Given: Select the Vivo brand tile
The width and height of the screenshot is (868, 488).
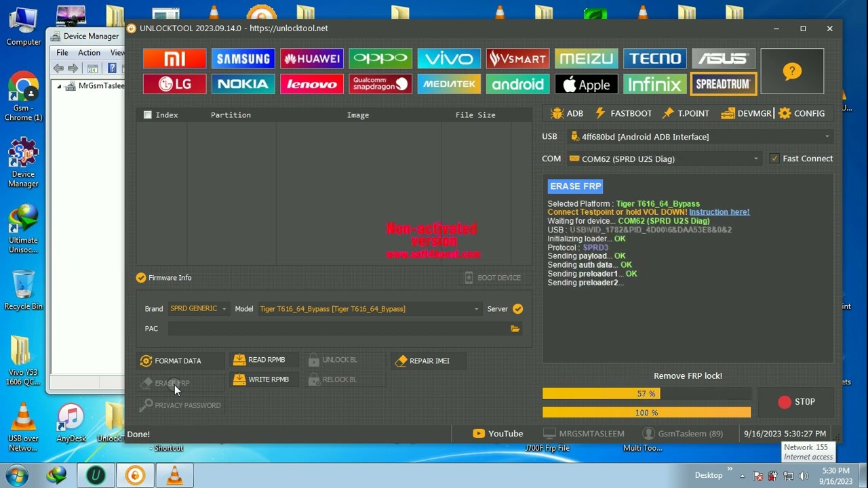Looking at the screenshot, I should point(448,59).
